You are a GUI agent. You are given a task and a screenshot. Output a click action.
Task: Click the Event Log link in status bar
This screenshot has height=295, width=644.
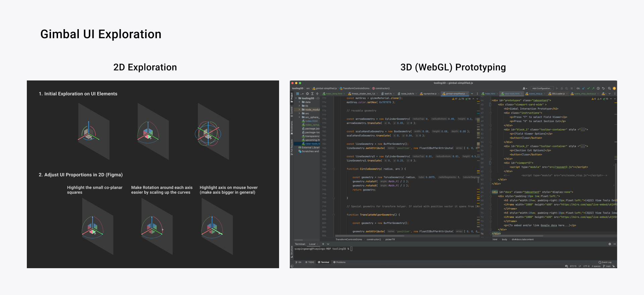tap(606, 262)
